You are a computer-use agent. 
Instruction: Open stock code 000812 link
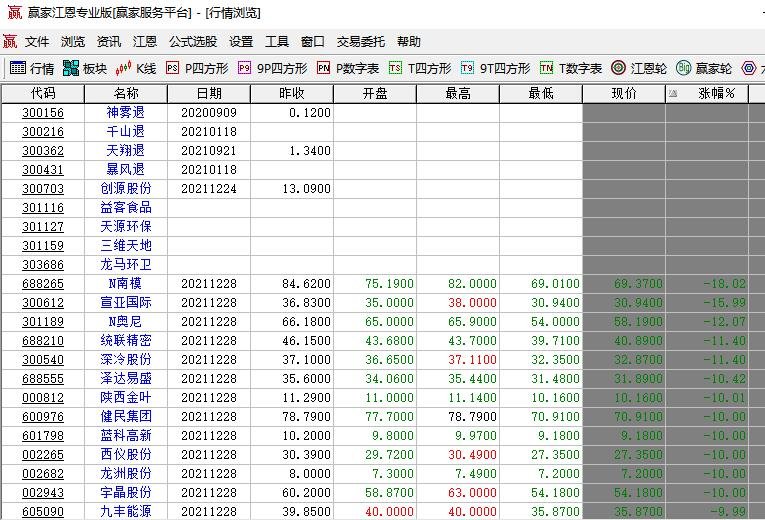pos(43,398)
